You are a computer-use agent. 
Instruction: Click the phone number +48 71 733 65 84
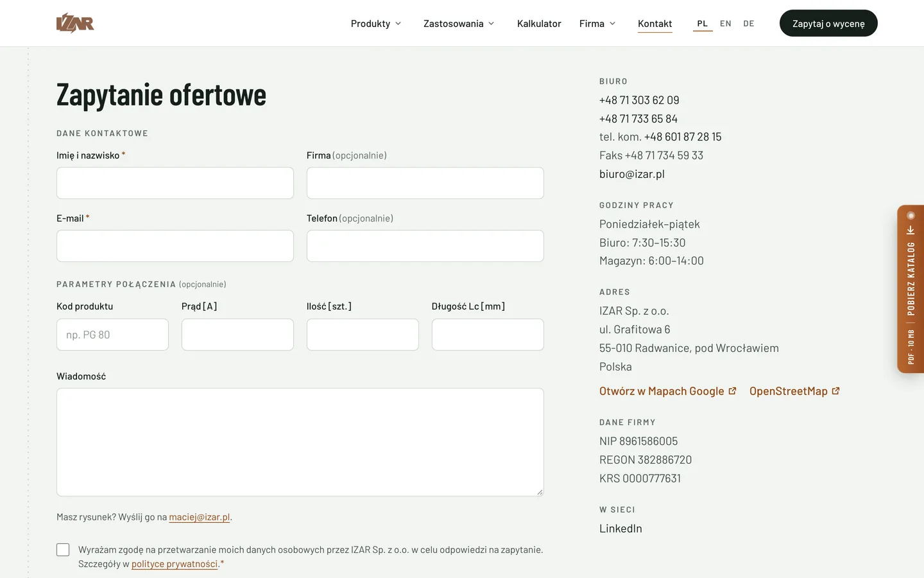tap(638, 119)
